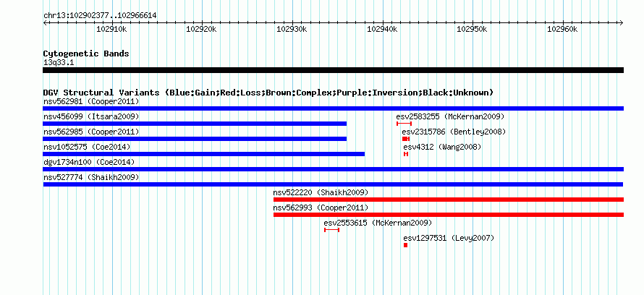
Task: Click the chr13:102902377..102966614 region label
Action: (x=100, y=16)
